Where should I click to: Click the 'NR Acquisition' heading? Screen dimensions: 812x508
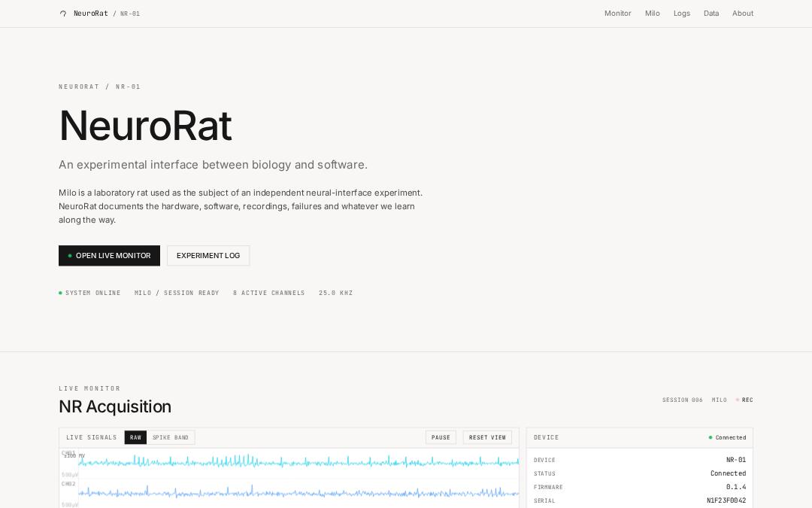pyautogui.click(x=115, y=406)
